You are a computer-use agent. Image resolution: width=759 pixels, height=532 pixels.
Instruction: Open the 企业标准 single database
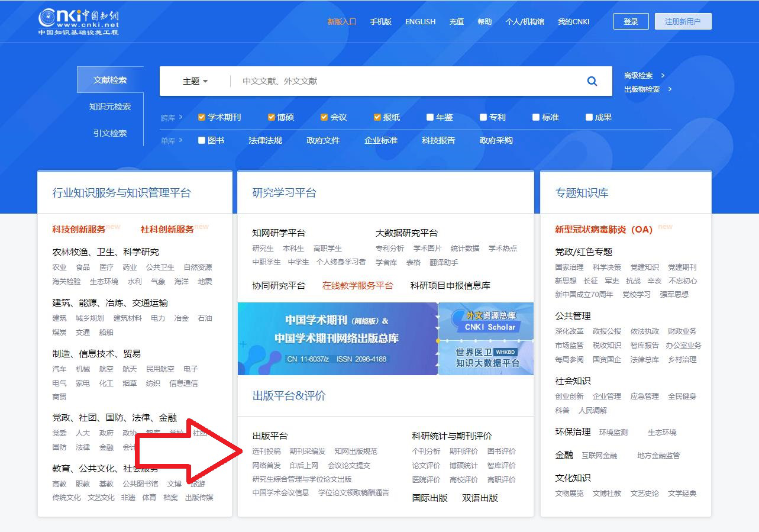381,140
